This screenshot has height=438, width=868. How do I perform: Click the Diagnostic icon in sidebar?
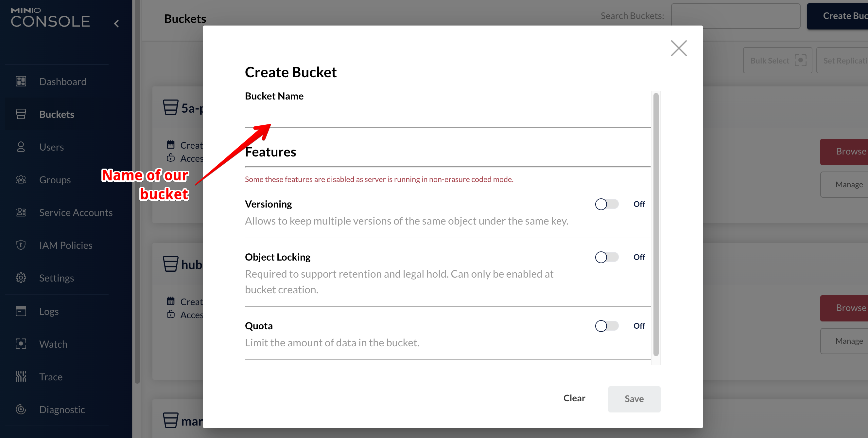(21, 409)
